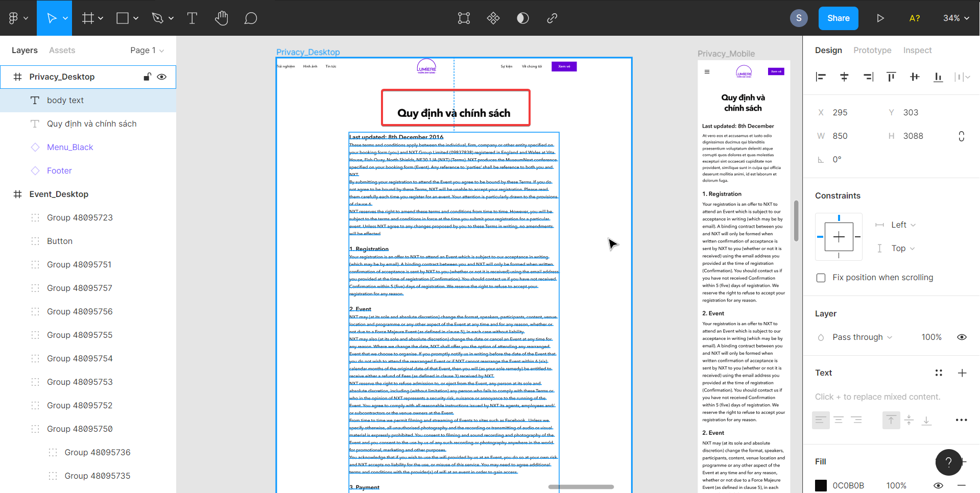The height and width of the screenshot is (493, 980).
Task: Switch to the Inspect tab
Action: pos(917,51)
